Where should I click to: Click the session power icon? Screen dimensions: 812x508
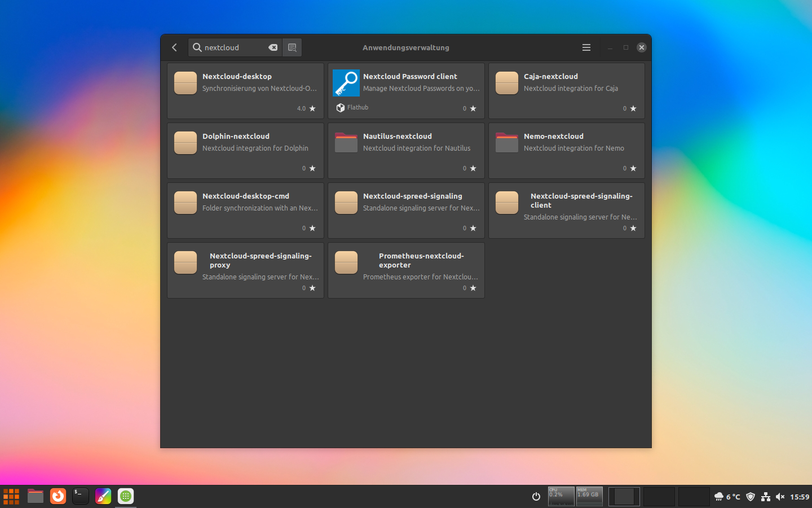tap(536, 497)
